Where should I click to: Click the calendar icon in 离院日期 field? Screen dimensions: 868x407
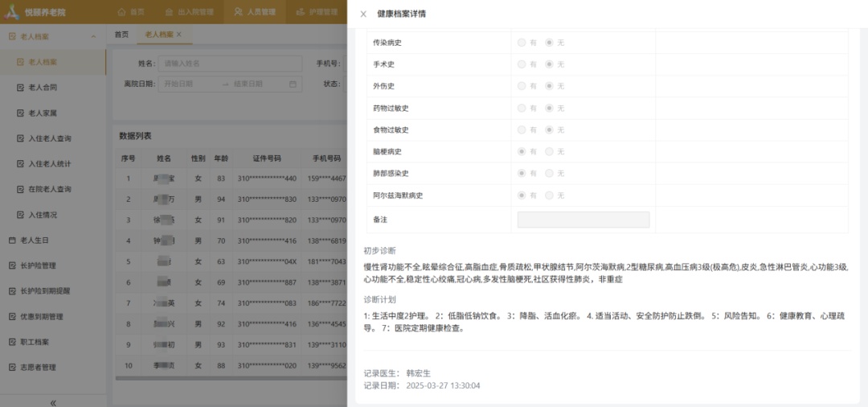pyautogui.click(x=293, y=84)
